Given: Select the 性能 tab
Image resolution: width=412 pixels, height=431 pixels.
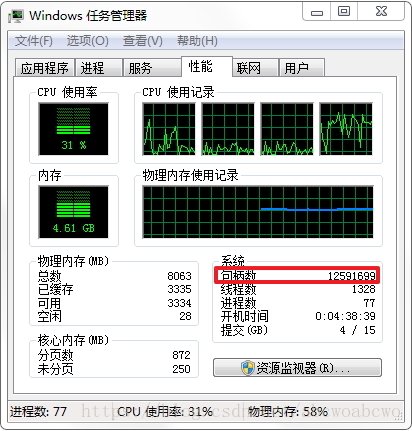Looking at the screenshot, I should (207, 67).
